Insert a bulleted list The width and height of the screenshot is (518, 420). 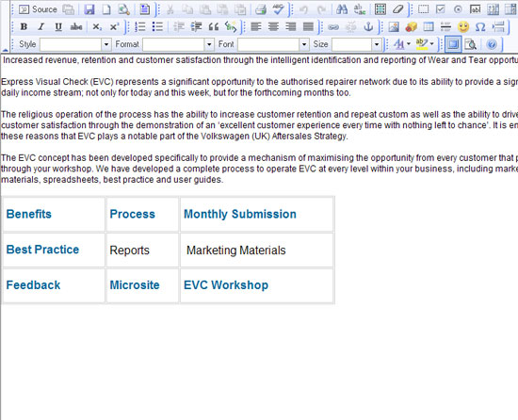(x=157, y=26)
